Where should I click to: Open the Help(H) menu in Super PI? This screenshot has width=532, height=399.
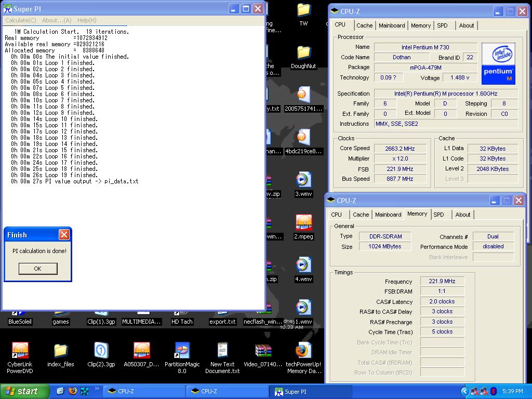(87, 20)
